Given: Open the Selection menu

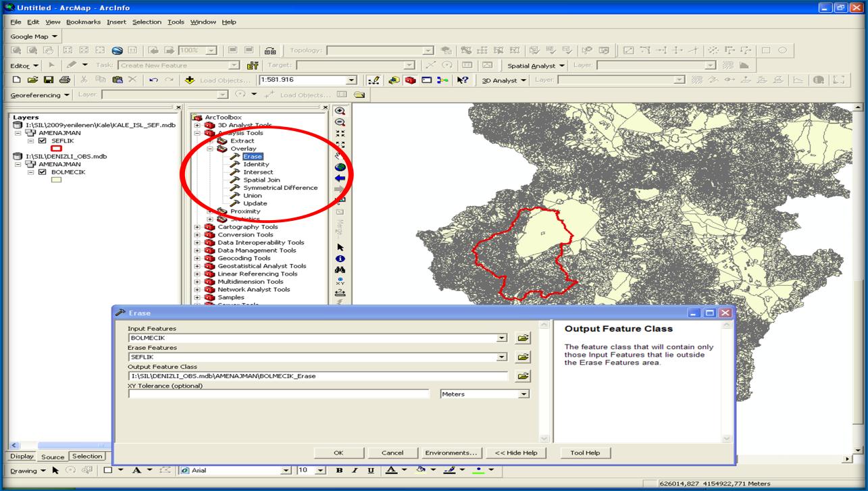Looking at the screenshot, I should [x=147, y=22].
